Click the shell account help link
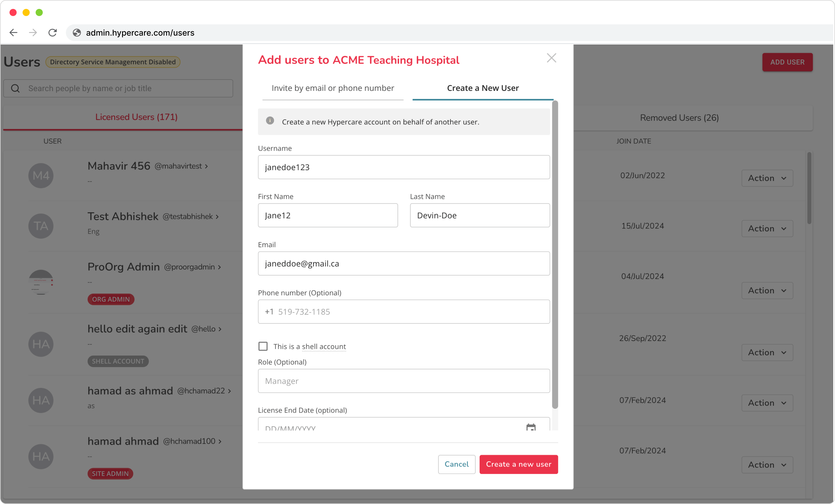The width and height of the screenshot is (835, 504). 324,346
